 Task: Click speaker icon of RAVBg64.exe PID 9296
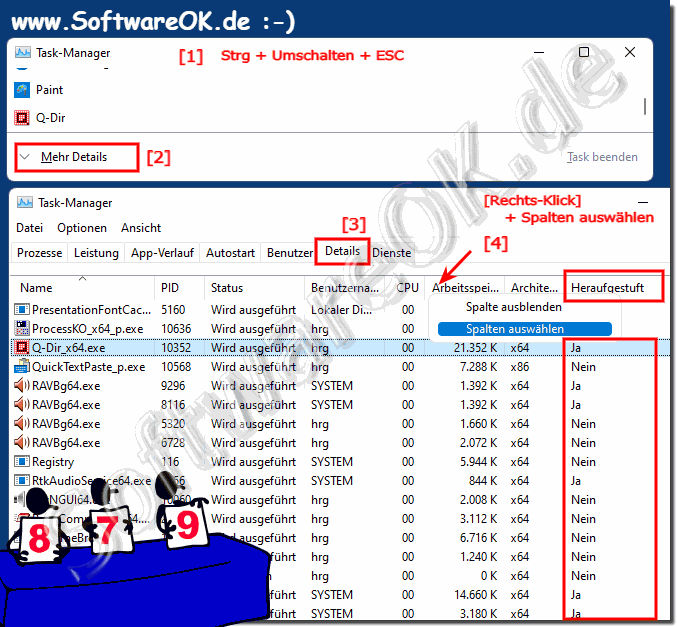[22, 386]
